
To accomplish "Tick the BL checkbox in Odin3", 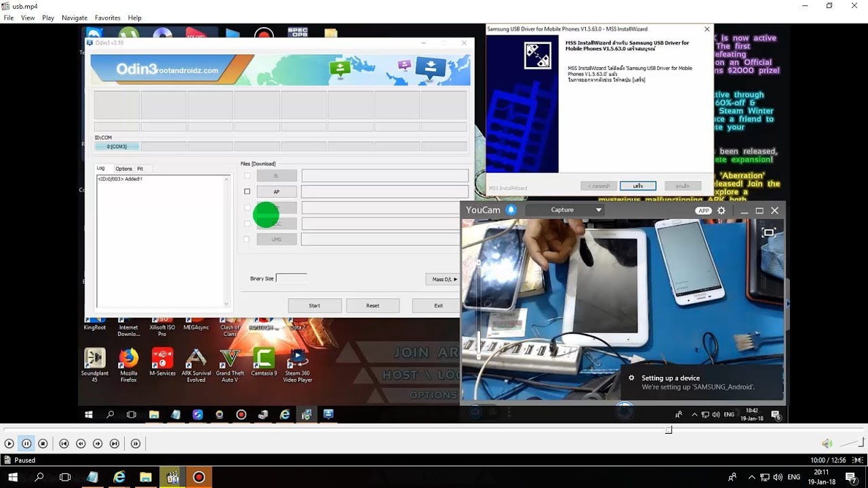I will click(247, 176).
